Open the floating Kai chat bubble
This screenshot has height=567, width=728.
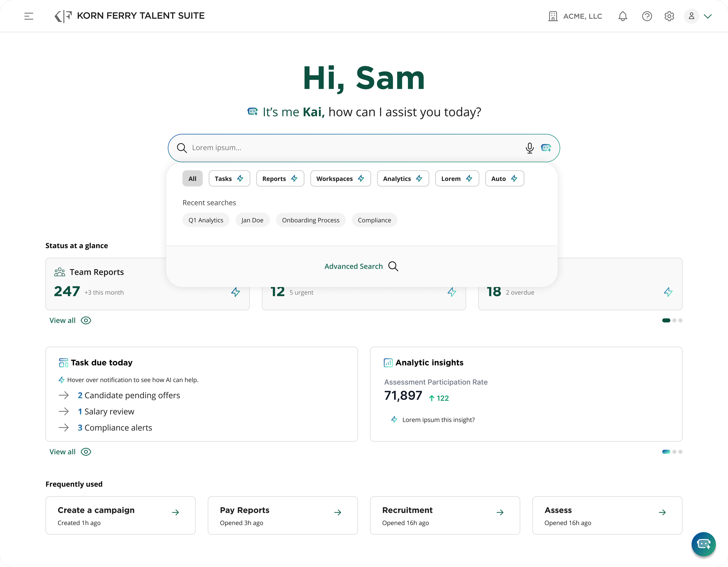[x=704, y=544]
